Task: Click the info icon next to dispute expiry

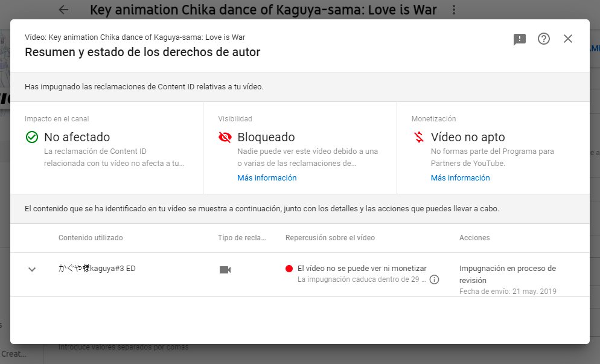Action: tap(434, 279)
